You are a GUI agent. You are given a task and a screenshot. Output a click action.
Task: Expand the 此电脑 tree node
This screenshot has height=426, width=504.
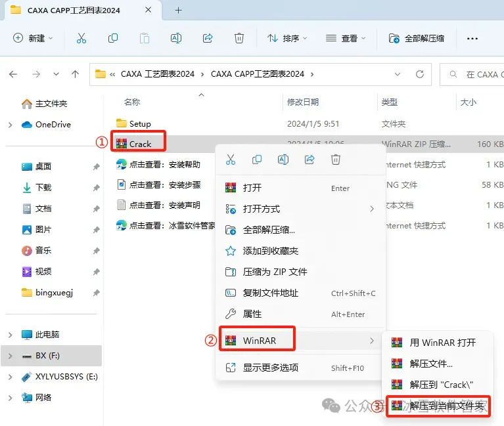[11, 335]
